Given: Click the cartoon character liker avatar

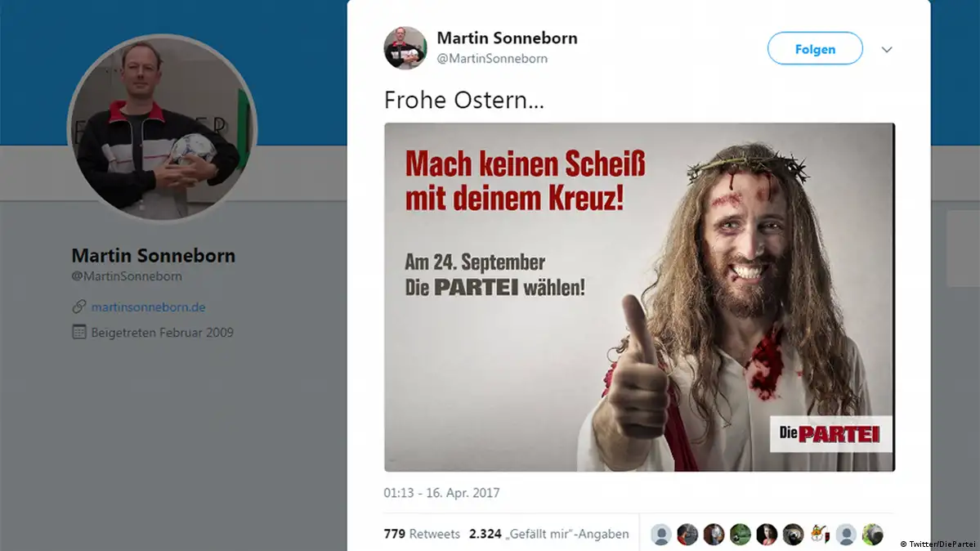Looking at the screenshot, I should tap(819, 535).
